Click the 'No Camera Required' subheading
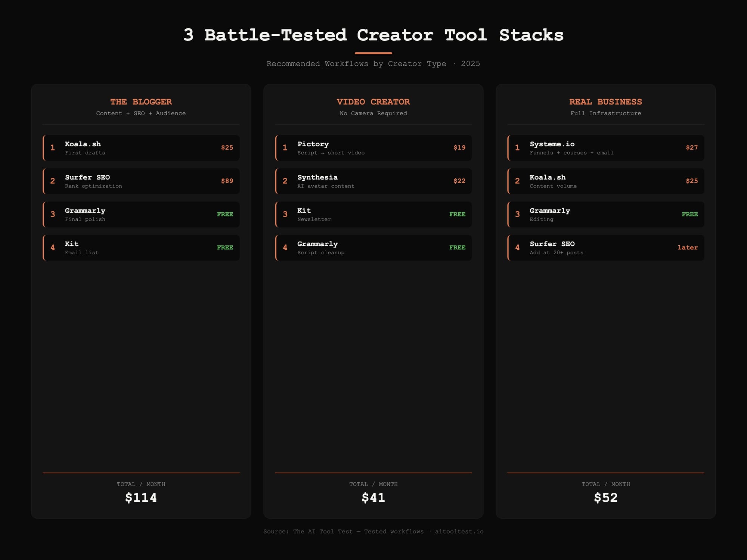 click(373, 113)
